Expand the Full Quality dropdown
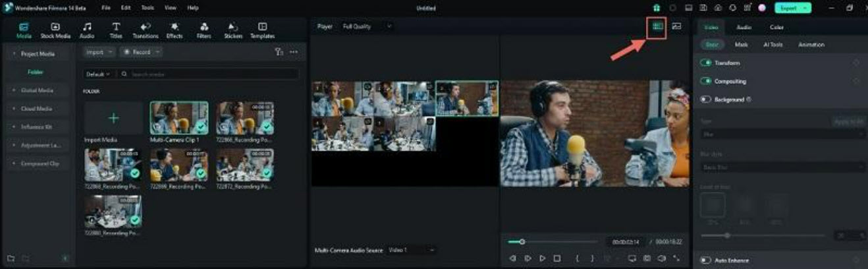Screen dimensions: 868x269 tap(367, 26)
